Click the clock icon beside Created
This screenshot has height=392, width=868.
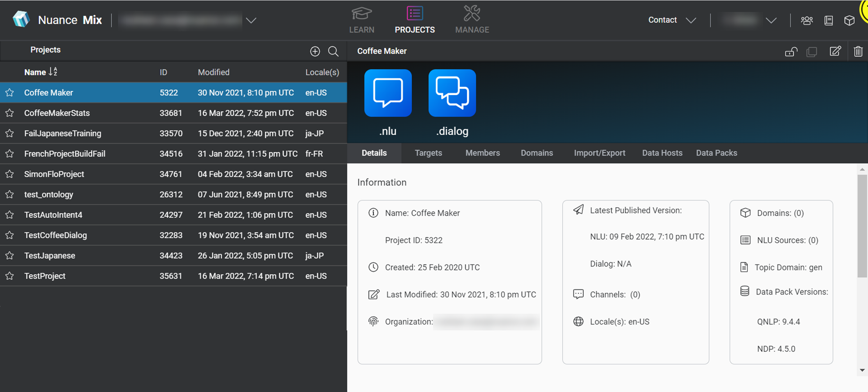coord(373,267)
